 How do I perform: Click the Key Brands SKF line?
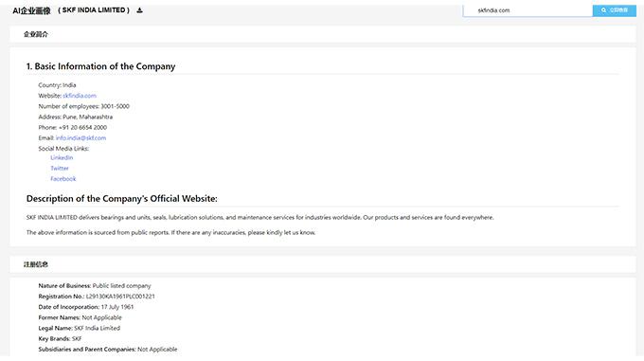point(60,339)
